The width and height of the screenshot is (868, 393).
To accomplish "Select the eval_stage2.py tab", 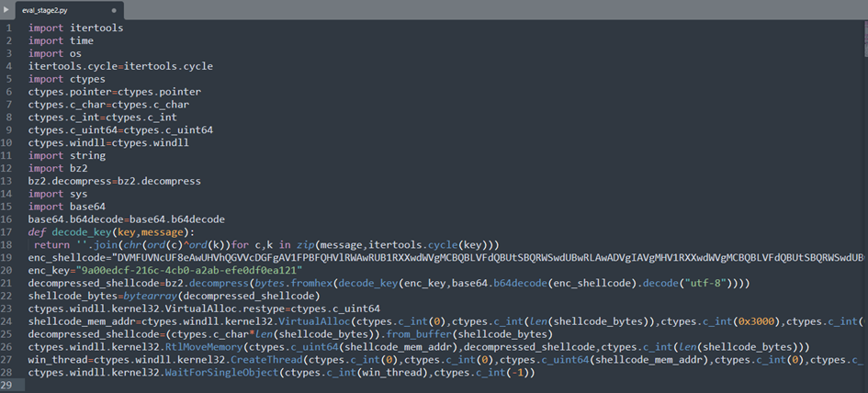I will coord(69,10).
